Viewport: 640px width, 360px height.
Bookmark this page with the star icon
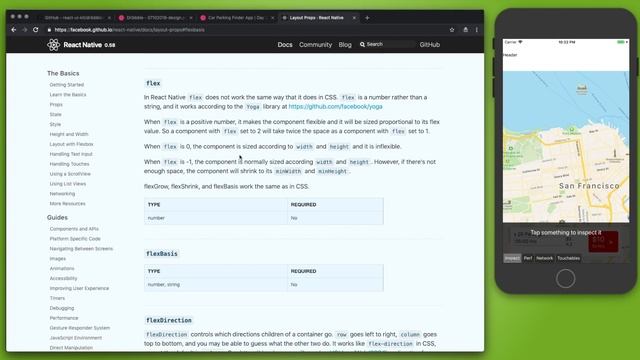point(452,30)
